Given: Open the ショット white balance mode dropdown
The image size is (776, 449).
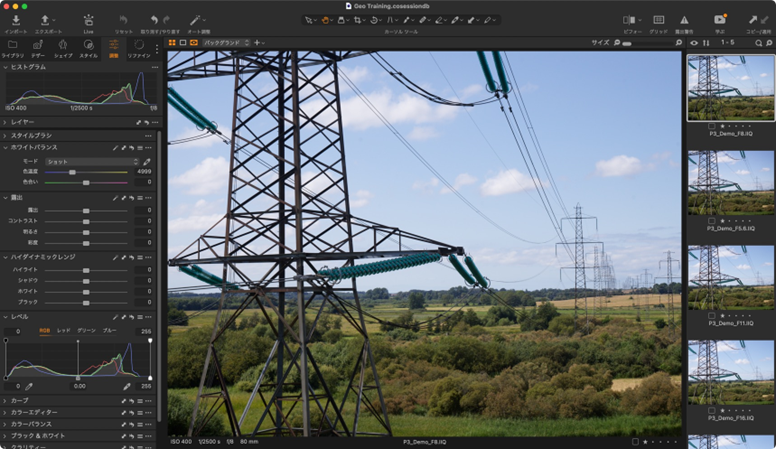Looking at the screenshot, I should pos(92,162).
